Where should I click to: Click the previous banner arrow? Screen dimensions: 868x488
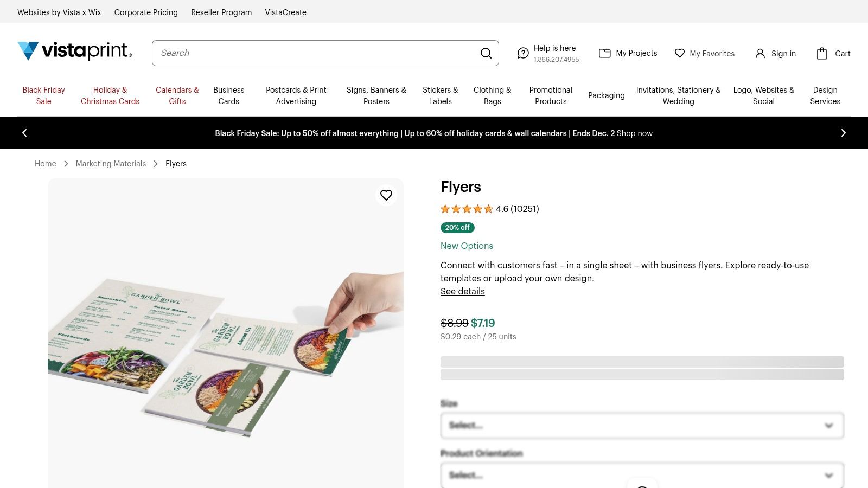(x=24, y=133)
